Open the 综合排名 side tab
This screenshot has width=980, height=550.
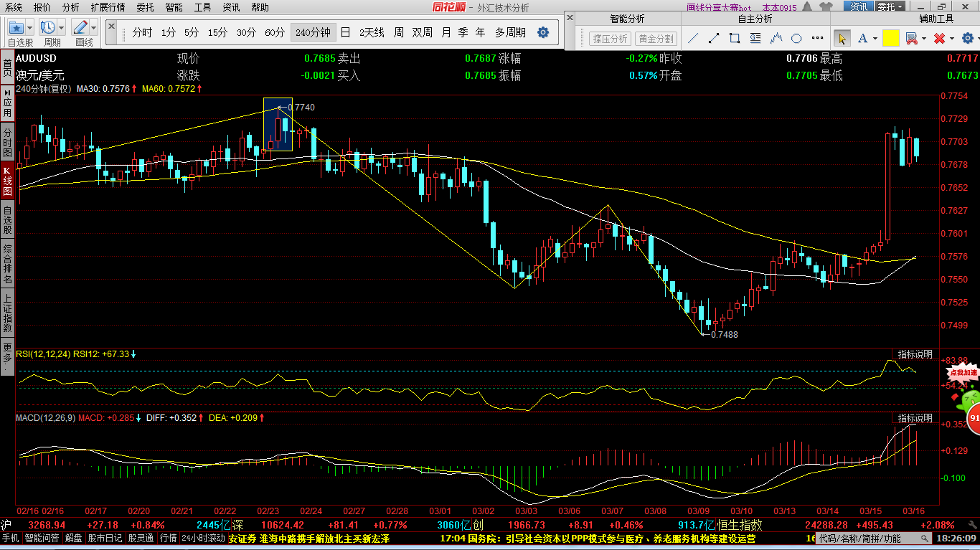pos(7,262)
